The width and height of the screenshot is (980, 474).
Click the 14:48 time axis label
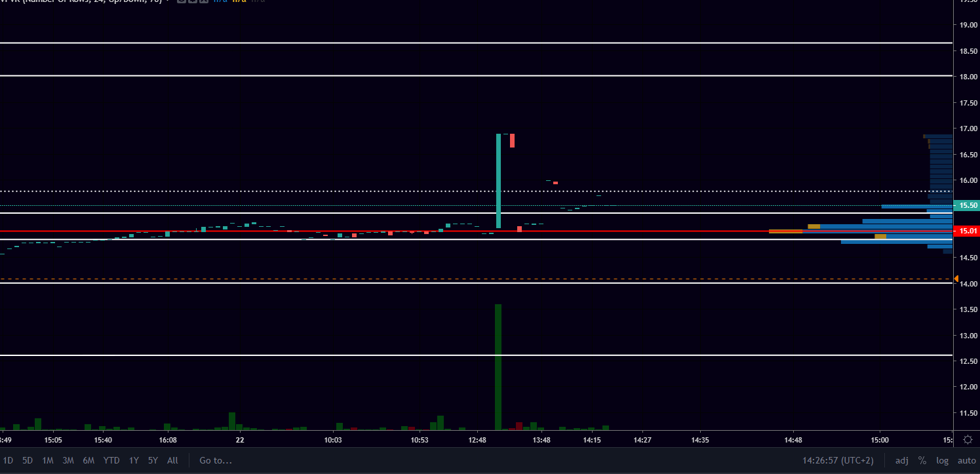(793, 440)
